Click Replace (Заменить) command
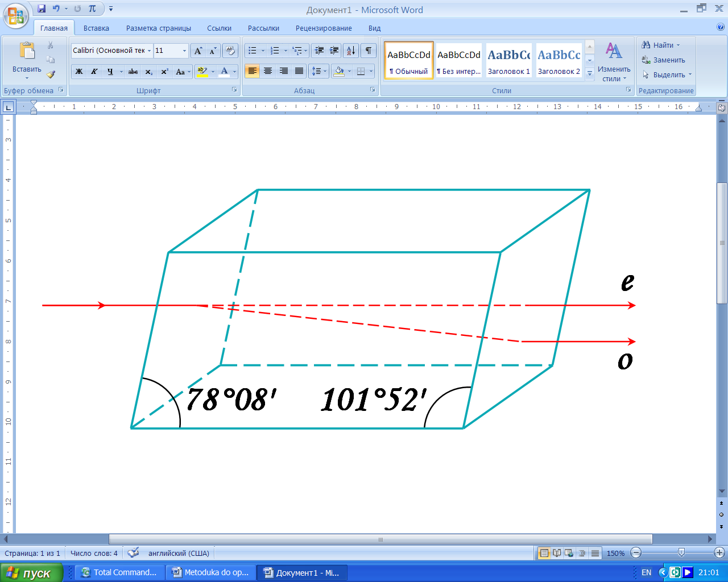 tap(663, 60)
